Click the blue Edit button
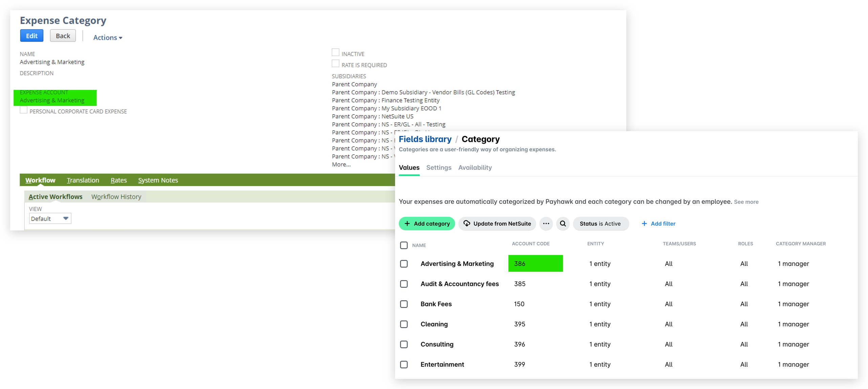The height and width of the screenshot is (389, 868). click(x=32, y=36)
